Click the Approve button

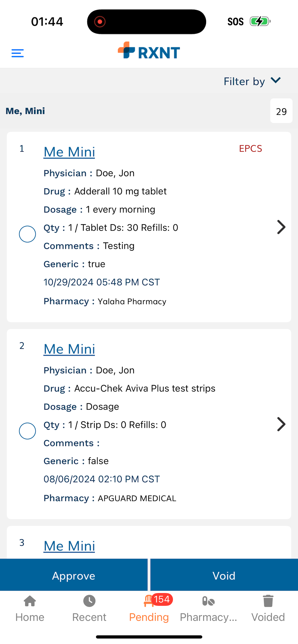(x=74, y=575)
